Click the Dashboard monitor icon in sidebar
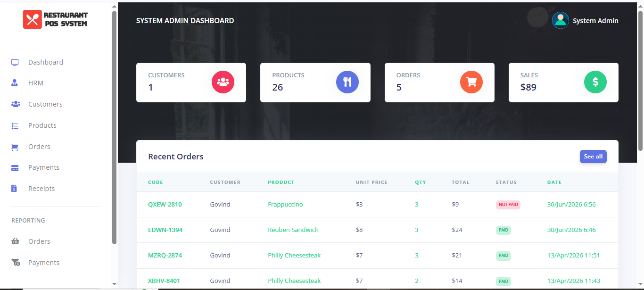The image size is (644, 290). pyautogui.click(x=15, y=62)
